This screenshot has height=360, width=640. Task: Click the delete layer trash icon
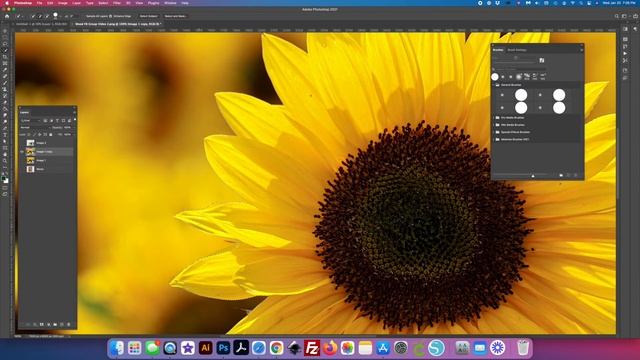[69, 324]
